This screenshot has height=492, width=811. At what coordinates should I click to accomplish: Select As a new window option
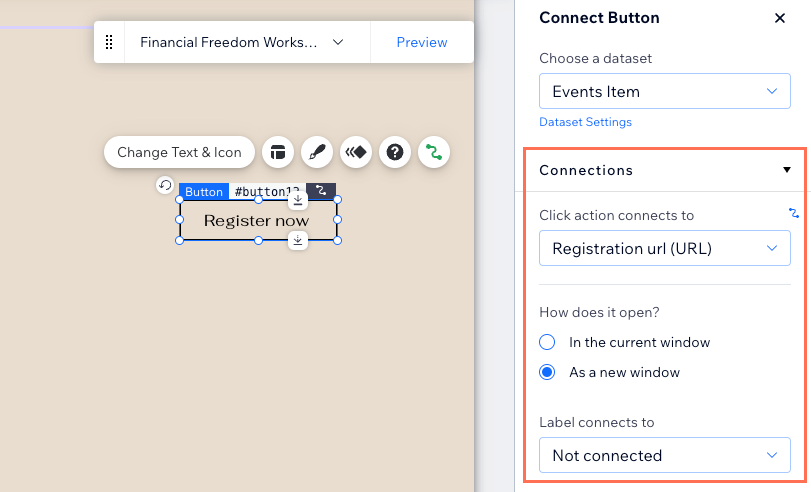[609, 372]
